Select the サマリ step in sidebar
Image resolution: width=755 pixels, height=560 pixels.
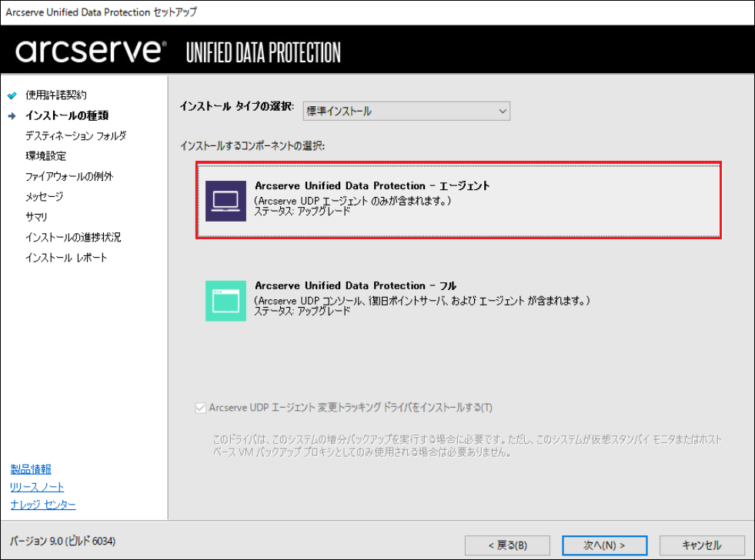[x=36, y=217]
